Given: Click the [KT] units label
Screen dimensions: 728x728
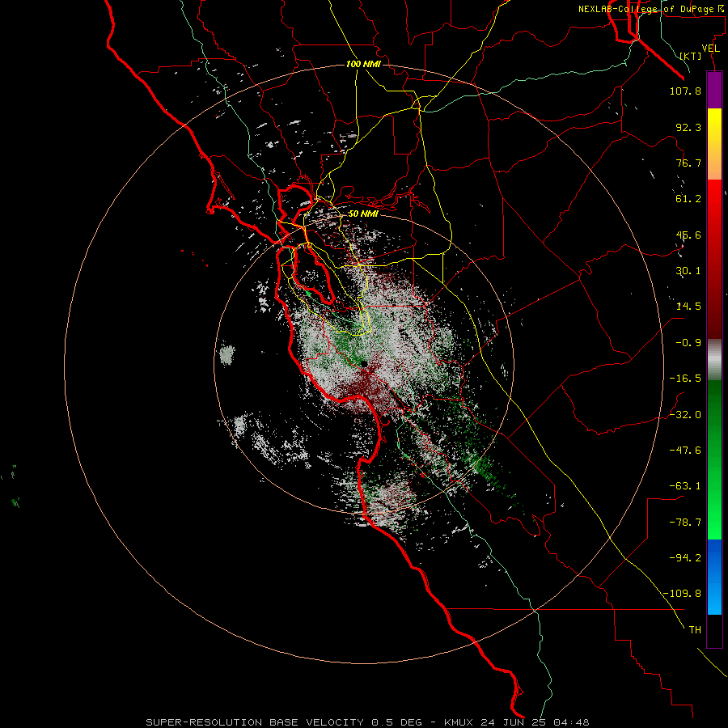Looking at the screenshot, I should pyautogui.click(x=691, y=56).
